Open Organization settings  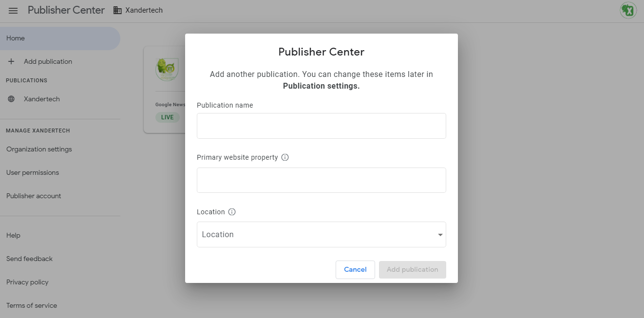[39, 150]
